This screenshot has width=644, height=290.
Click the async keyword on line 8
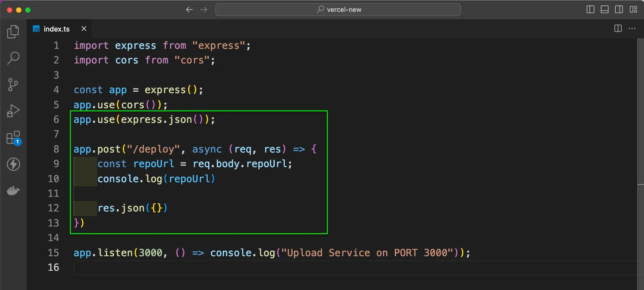point(207,149)
